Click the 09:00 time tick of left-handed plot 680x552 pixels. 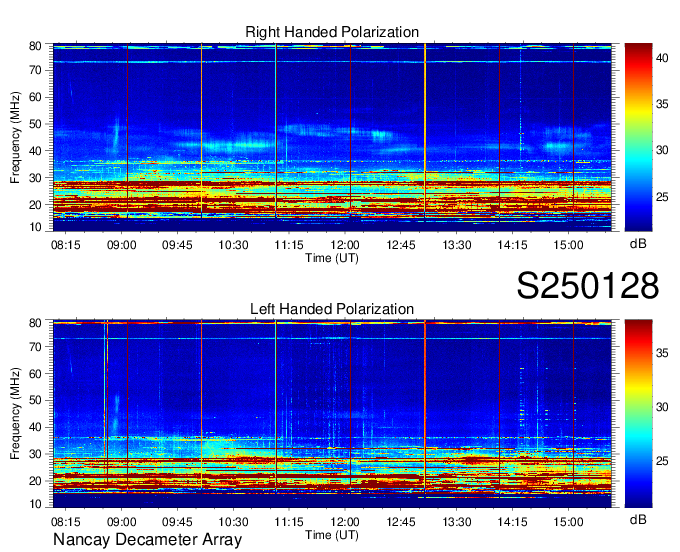[121, 522]
